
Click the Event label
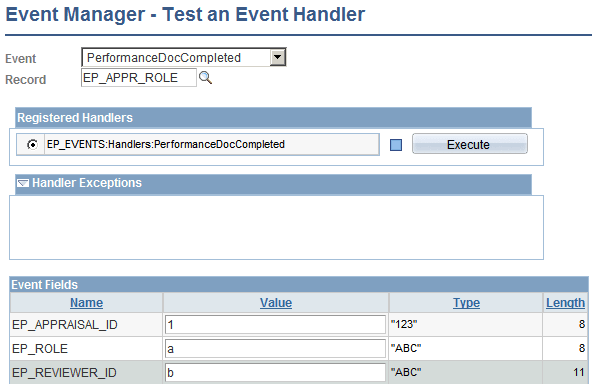20,59
